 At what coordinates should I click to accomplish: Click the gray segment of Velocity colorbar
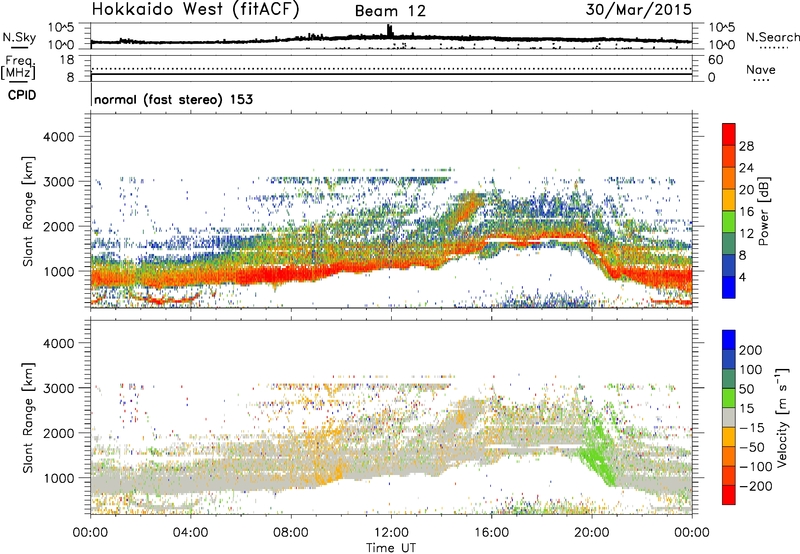[729, 418]
